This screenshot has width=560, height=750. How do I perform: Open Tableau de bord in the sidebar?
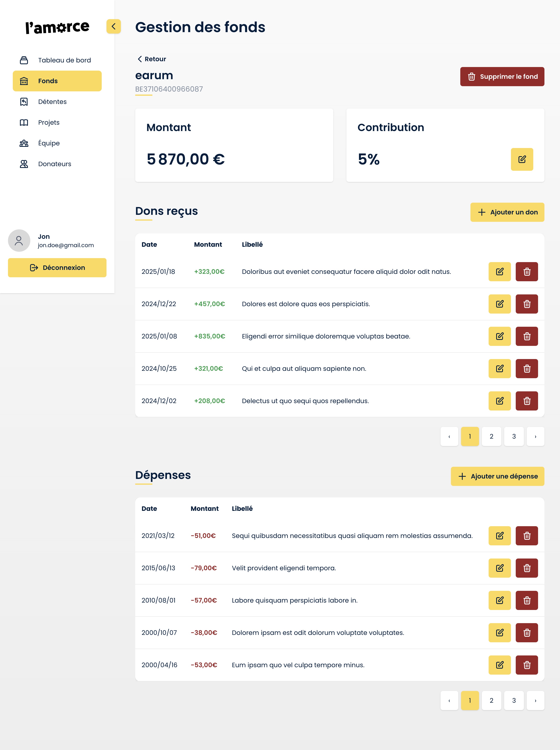(x=57, y=60)
